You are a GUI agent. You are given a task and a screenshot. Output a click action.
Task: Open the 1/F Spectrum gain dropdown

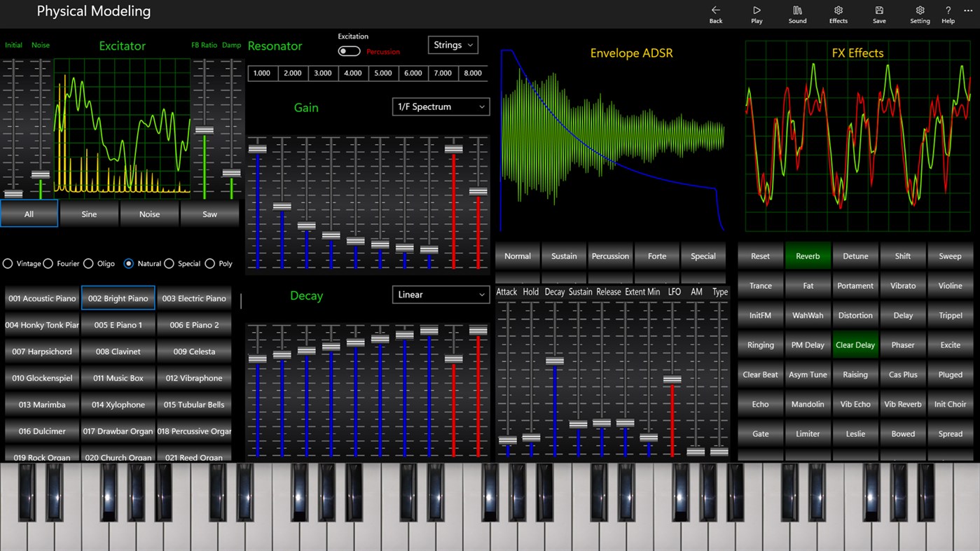click(x=441, y=106)
